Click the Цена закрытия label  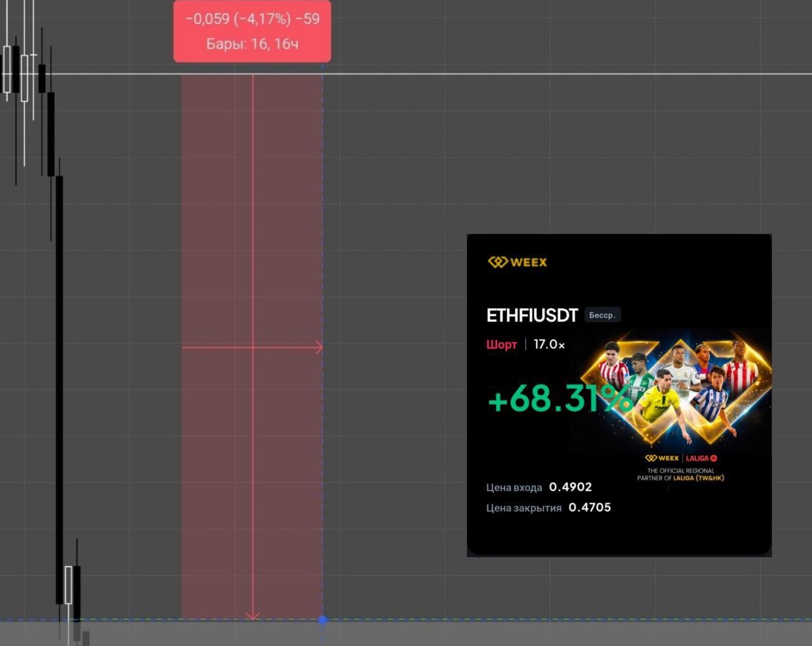click(524, 508)
